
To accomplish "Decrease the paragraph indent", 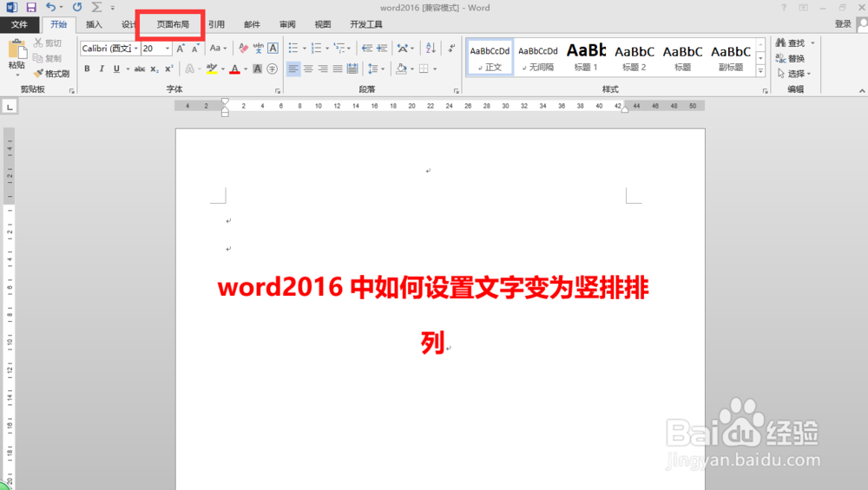I will coord(366,49).
